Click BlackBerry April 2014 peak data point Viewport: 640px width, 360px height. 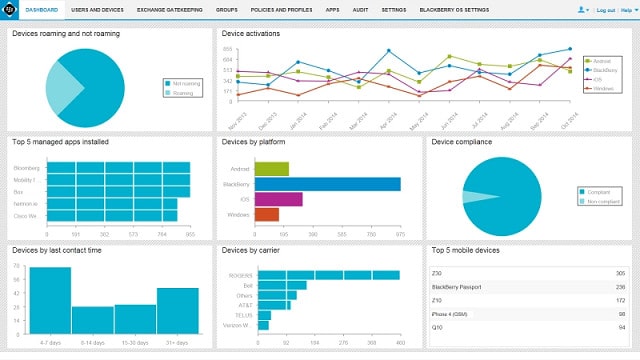pyautogui.click(x=389, y=51)
